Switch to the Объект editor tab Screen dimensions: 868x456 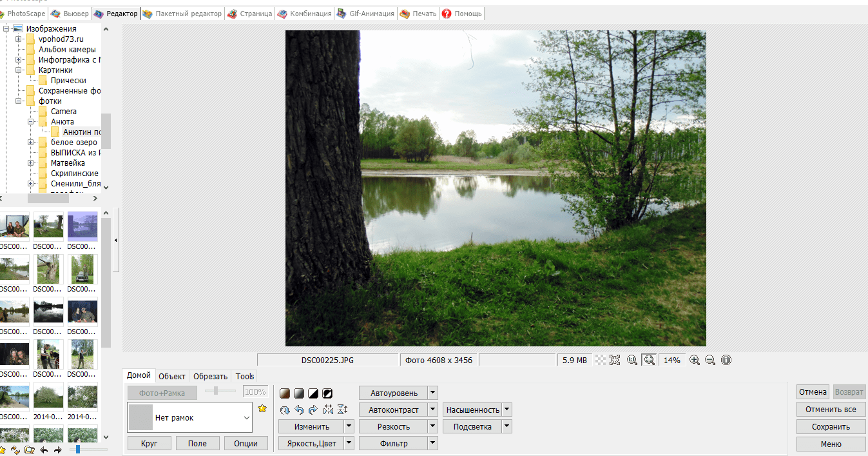172,376
